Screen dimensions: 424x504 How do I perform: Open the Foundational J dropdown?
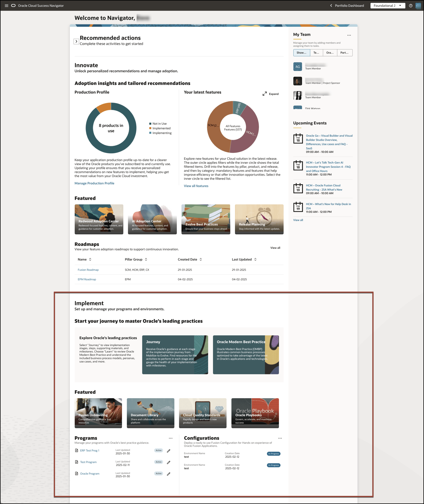point(387,6)
